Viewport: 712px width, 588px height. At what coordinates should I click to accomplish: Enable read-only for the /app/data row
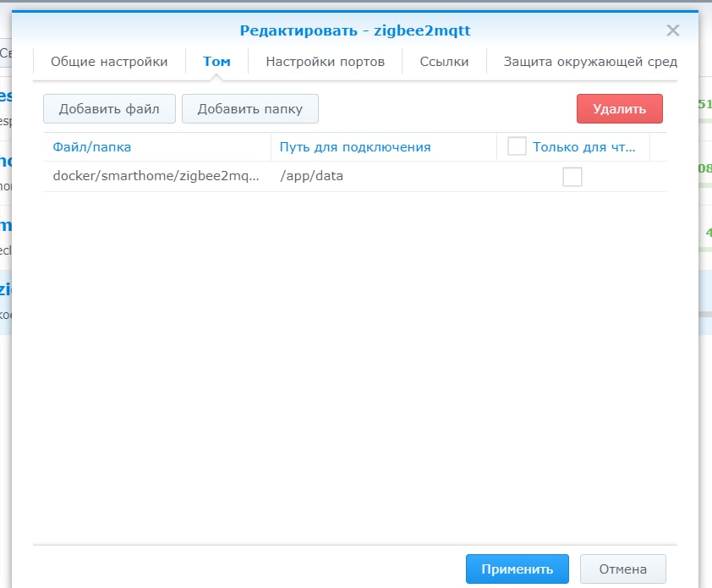tap(572, 176)
